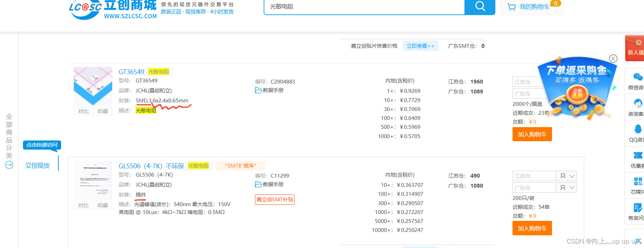Viewport: 644px width, 248px height.
Task: Click the www.szlcsc.com site URL text
Action: [x=130, y=16]
